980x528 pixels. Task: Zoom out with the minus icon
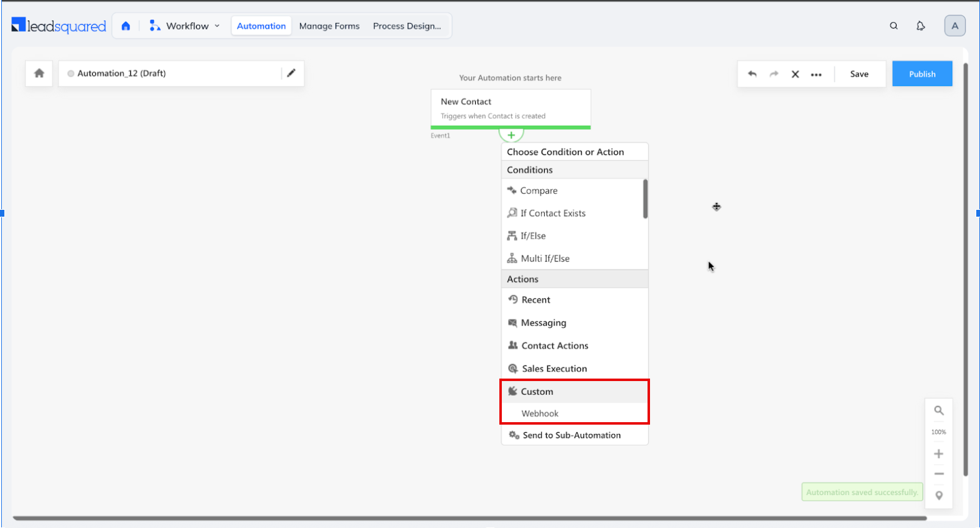tap(939, 474)
